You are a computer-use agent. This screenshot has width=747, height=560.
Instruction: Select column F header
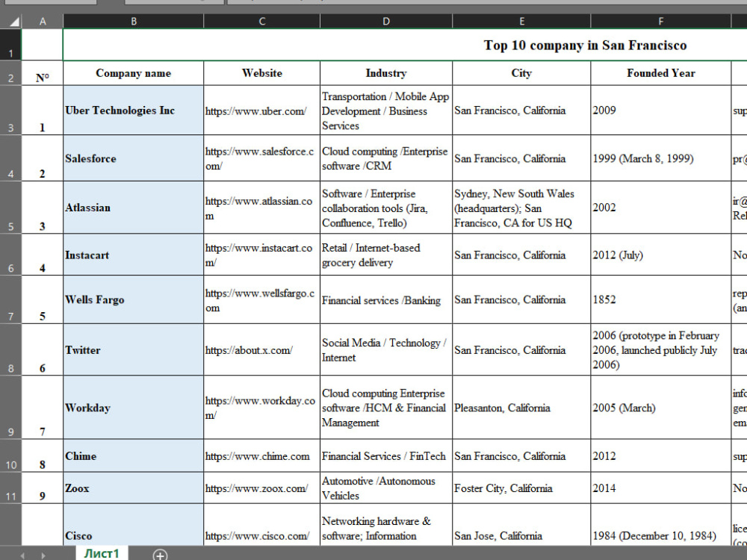(661, 21)
